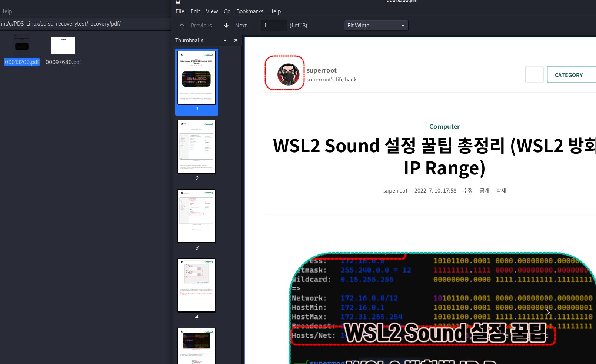
Task: Select page 2 thumbnail
Action: click(196, 147)
